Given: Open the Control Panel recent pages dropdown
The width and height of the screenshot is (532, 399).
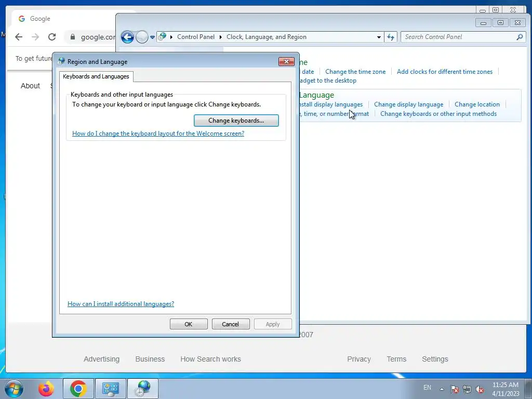Looking at the screenshot, I should click(152, 37).
